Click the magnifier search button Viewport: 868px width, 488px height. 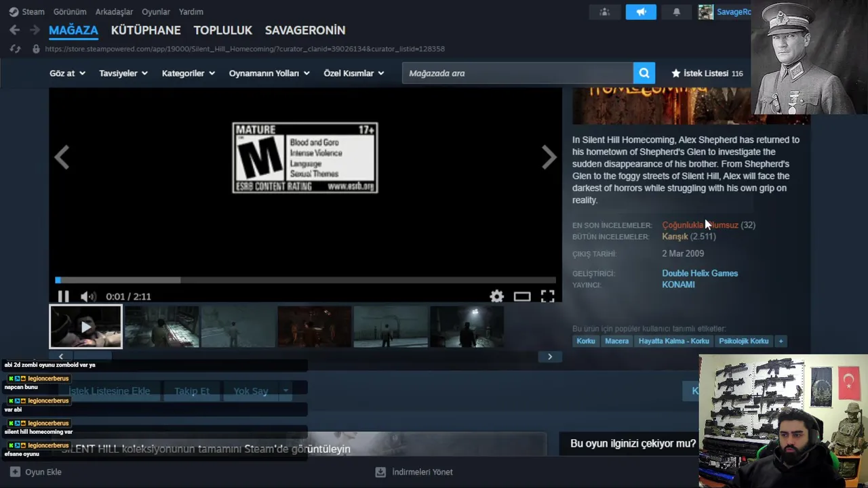(x=644, y=73)
